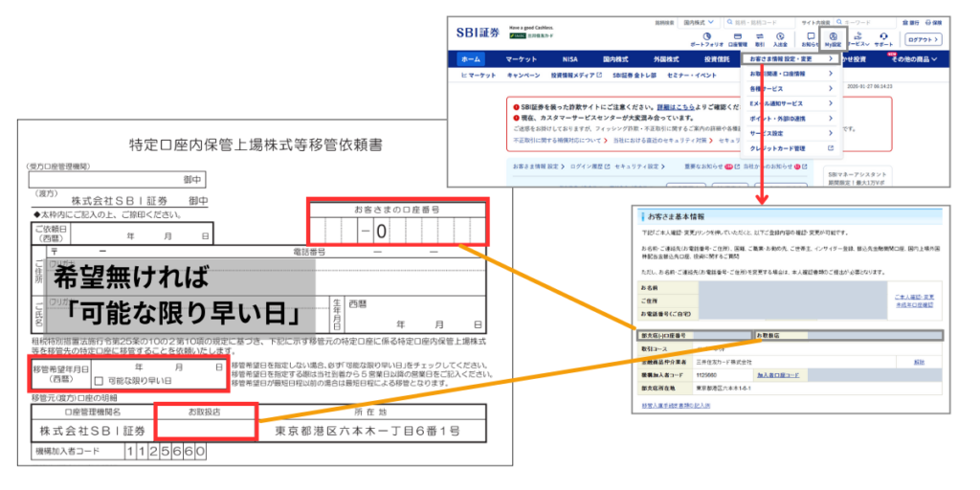Click the ログアウト button
The height and width of the screenshot is (490, 980).
(x=924, y=39)
